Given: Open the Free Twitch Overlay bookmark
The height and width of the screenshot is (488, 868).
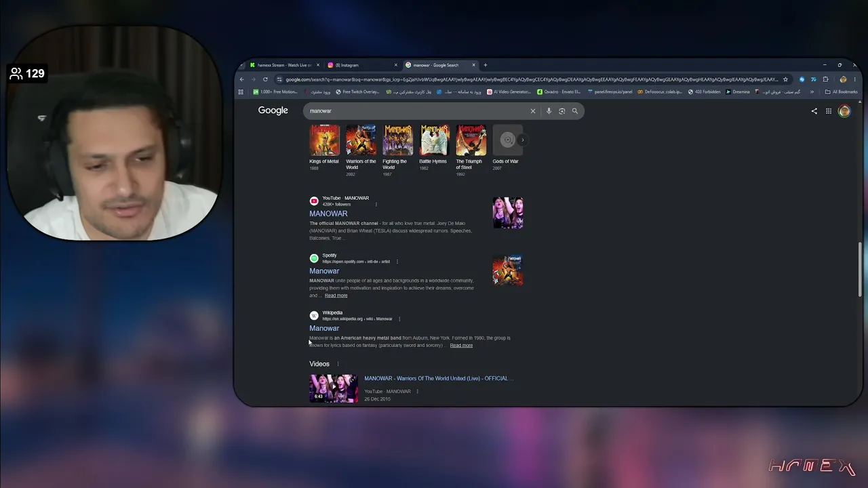Looking at the screenshot, I should pyautogui.click(x=357, y=91).
